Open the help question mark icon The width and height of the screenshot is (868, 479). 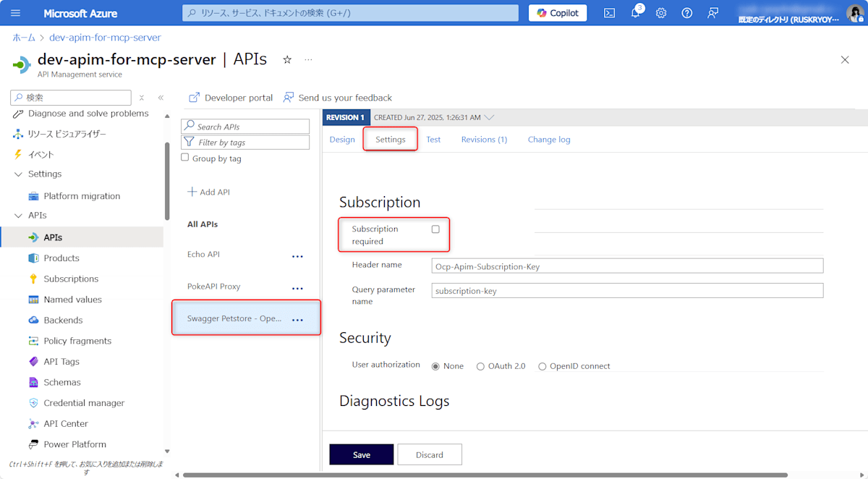687,13
